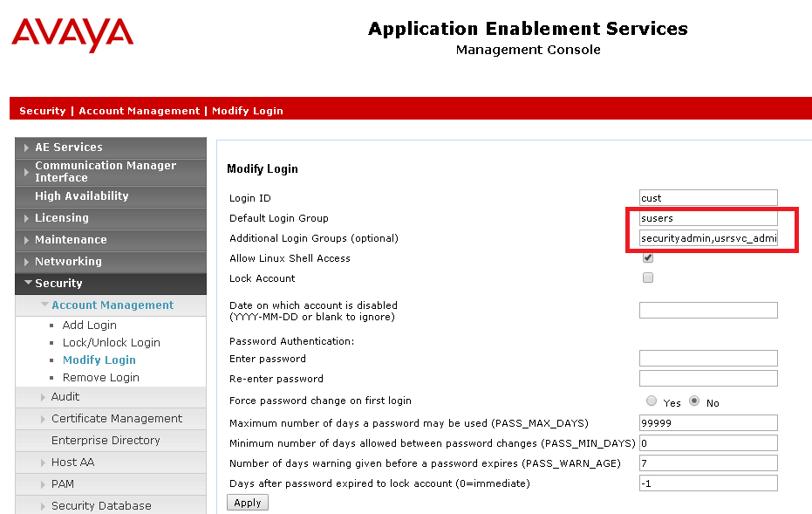Select No for force password change
This screenshot has height=514, width=812.
694,401
